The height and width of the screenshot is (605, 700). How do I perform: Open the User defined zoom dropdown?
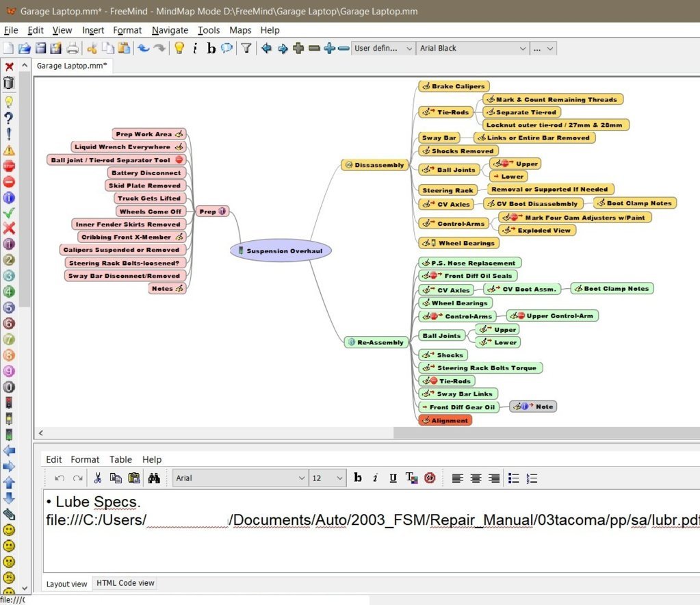(383, 48)
